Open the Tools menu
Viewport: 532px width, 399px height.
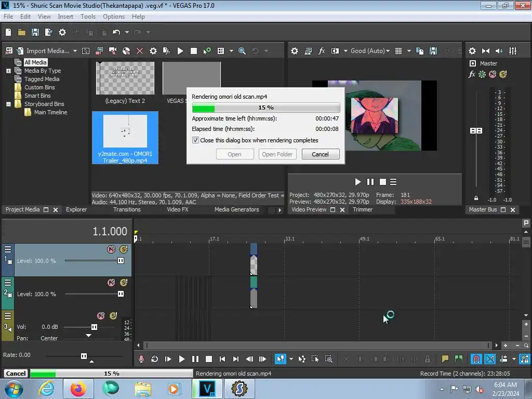[x=88, y=16]
